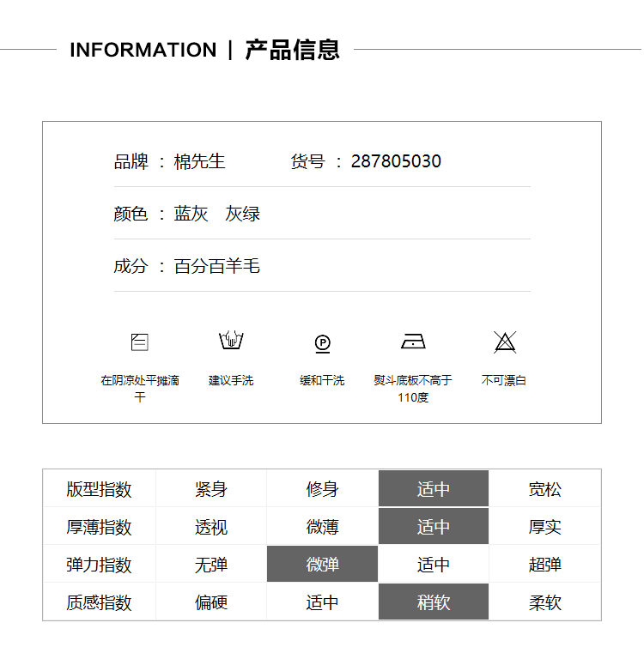The width and height of the screenshot is (644, 647).
Task: Click the 质感指数 row header
Action: pos(99,602)
